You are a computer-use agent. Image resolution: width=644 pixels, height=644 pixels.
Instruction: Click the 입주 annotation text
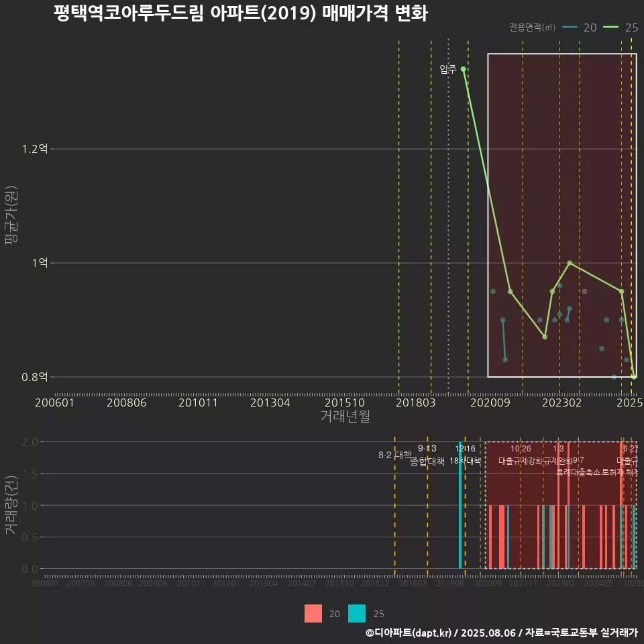pyautogui.click(x=448, y=69)
